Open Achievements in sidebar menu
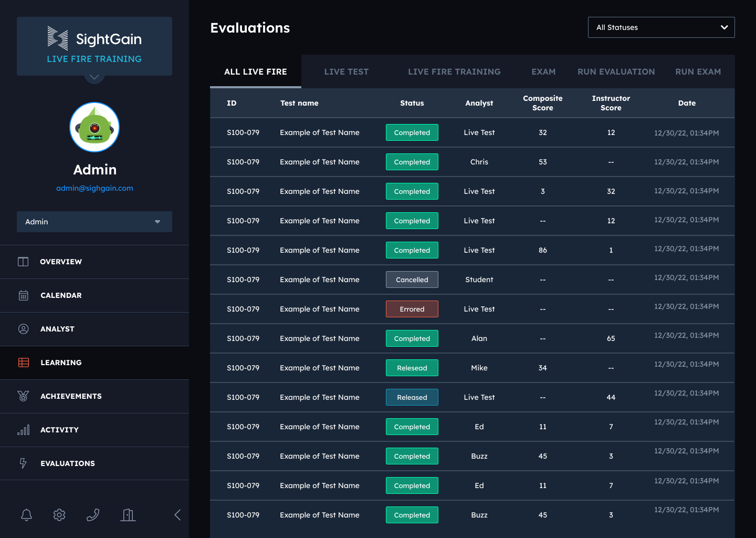The height and width of the screenshot is (538, 756). (94, 396)
